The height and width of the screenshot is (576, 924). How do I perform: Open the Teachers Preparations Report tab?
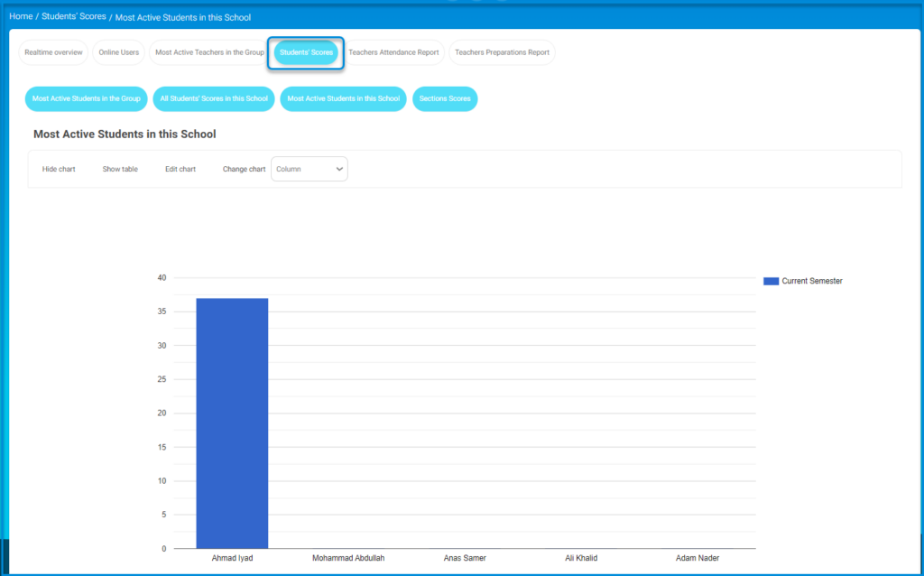[502, 52]
